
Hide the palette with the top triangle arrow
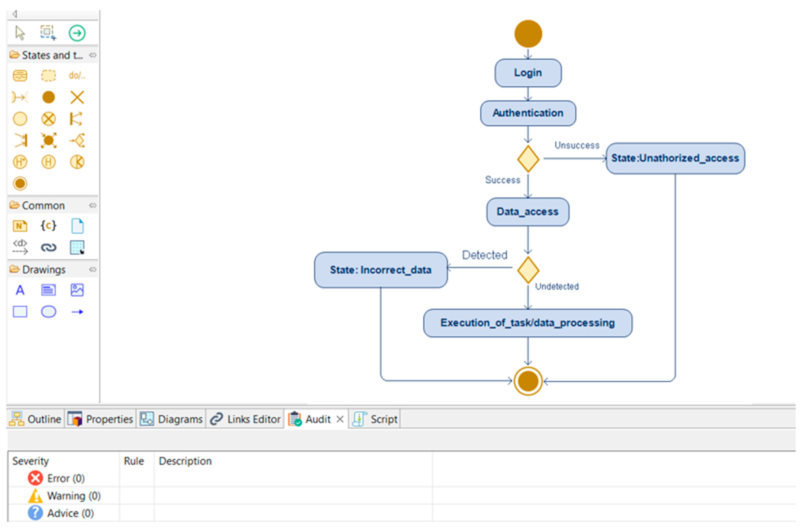click(x=15, y=14)
